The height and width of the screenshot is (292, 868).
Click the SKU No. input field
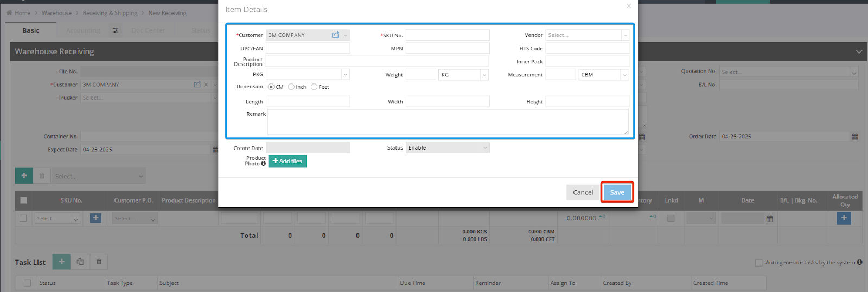pos(448,35)
